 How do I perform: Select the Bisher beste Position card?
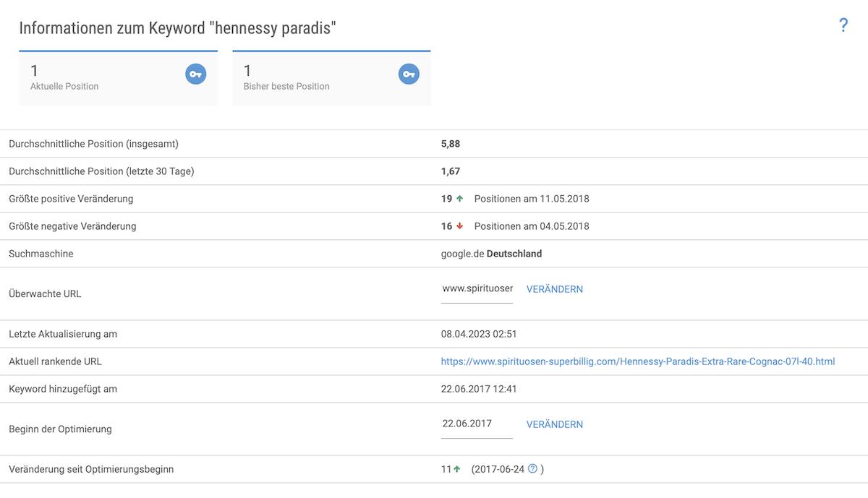pyautogui.click(x=331, y=78)
